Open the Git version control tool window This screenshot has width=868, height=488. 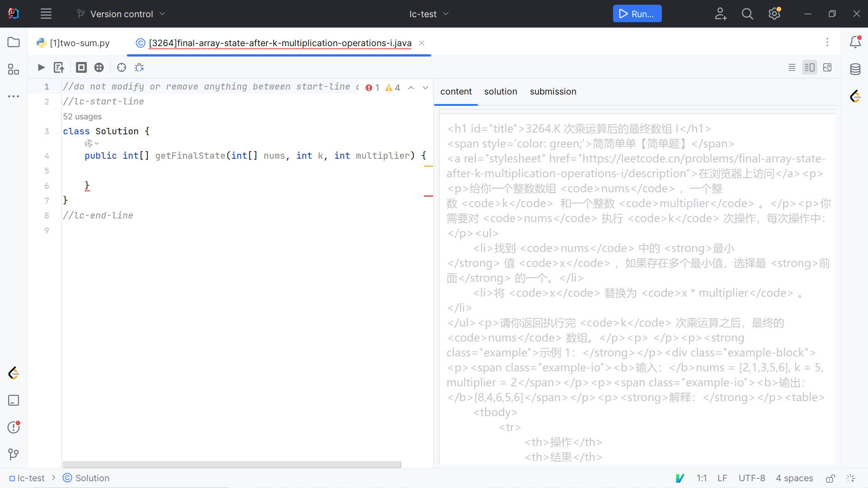(x=14, y=454)
